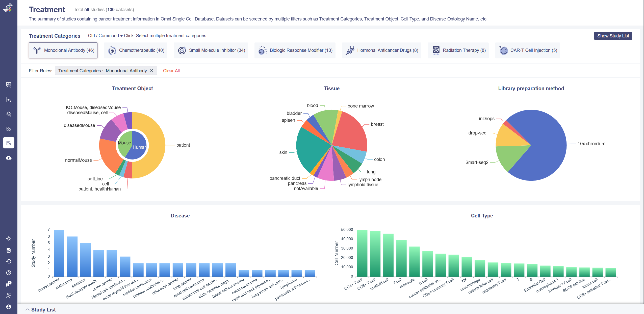Select CAR-T Cell Injection (5) category
Screen dimensions: 644x314
[528, 50]
